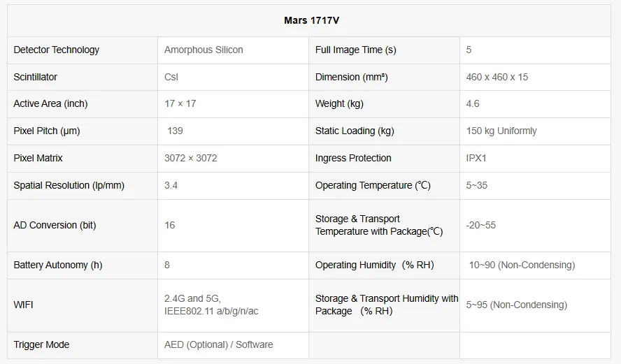Image resolution: width=621 pixels, height=364 pixels.
Task: Click the Active Area (inch) label
Action: (x=50, y=103)
